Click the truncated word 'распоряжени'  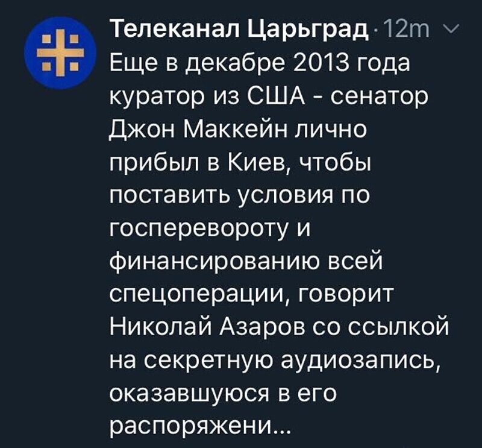click(x=189, y=427)
